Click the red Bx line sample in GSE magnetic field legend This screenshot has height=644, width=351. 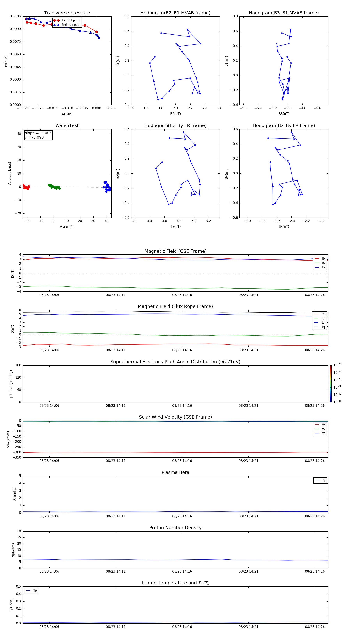(316, 259)
